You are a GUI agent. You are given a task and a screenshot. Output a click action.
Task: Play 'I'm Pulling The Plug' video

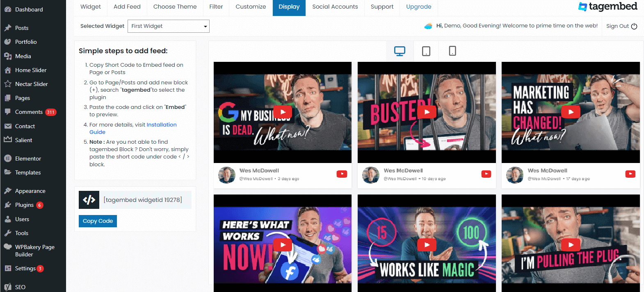(x=571, y=245)
